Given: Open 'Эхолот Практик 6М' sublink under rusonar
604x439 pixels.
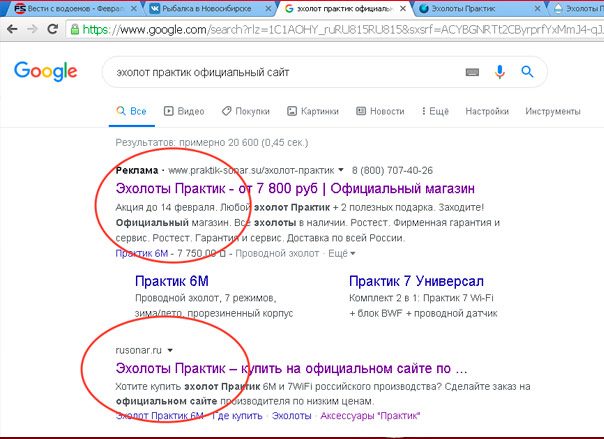Looking at the screenshot, I should (x=159, y=416).
